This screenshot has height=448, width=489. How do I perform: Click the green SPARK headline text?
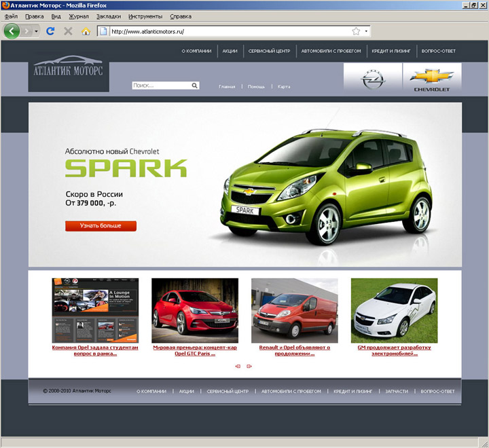pos(126,168)
